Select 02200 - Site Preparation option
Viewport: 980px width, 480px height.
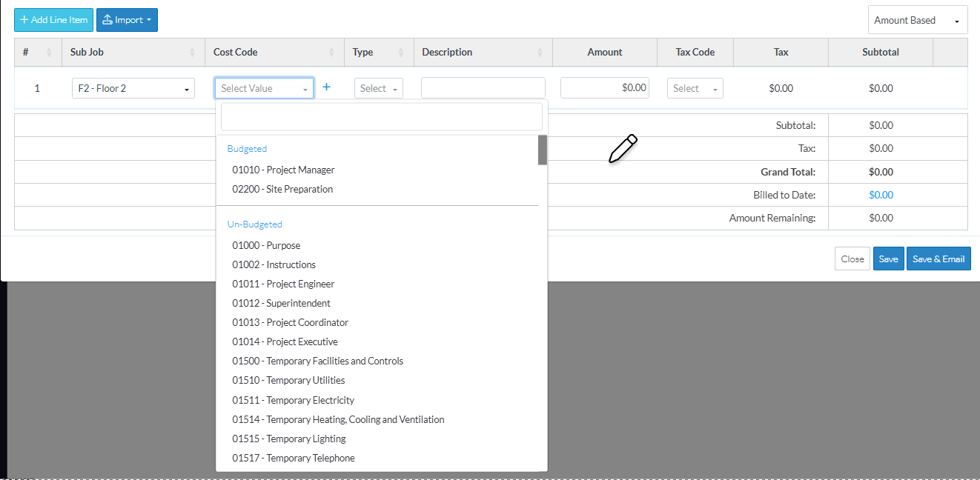click(282, 189)
